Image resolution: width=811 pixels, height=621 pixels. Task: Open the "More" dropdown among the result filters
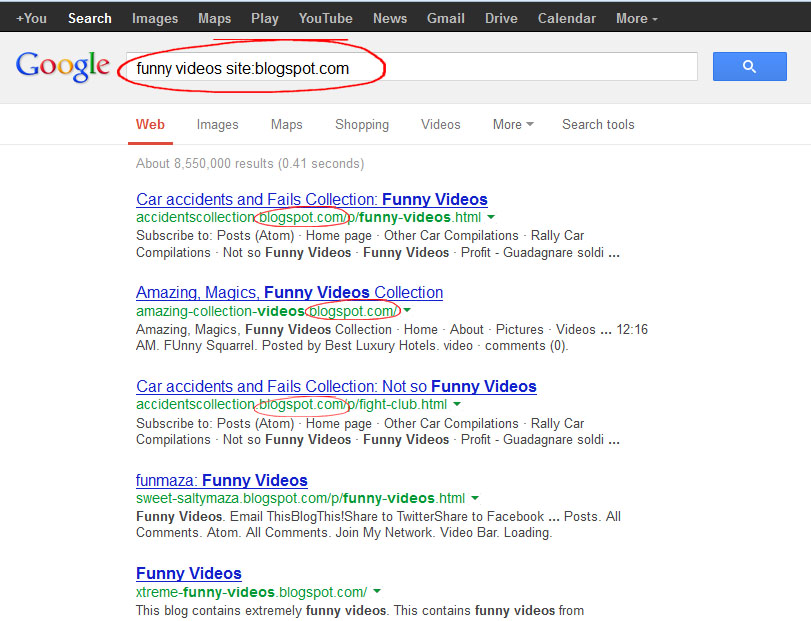[x=511, y=124]
